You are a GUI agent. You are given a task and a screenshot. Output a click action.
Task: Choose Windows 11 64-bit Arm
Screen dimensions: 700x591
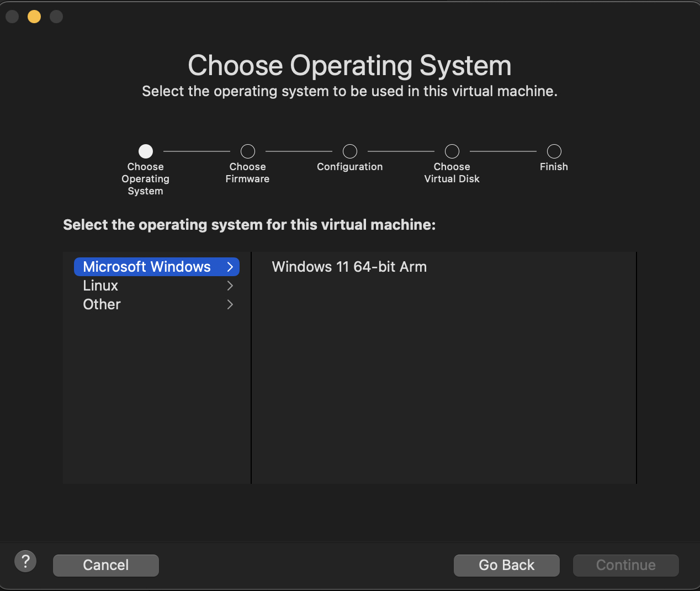click(x=349, y=267)
